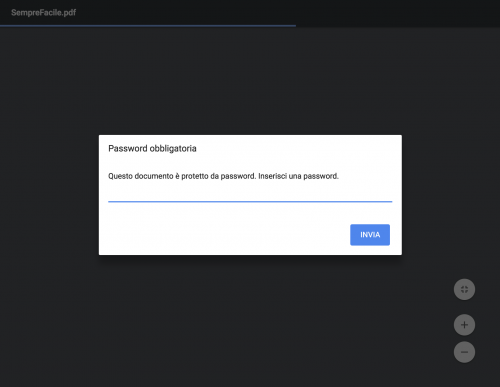
Task: Click 'INVIA' to send the entered password
Action: pos(370,235)
